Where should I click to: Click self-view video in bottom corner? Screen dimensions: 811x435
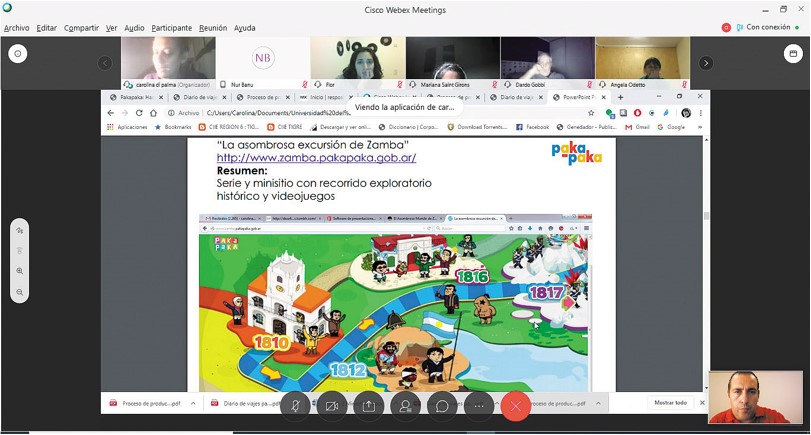point(756,397)
